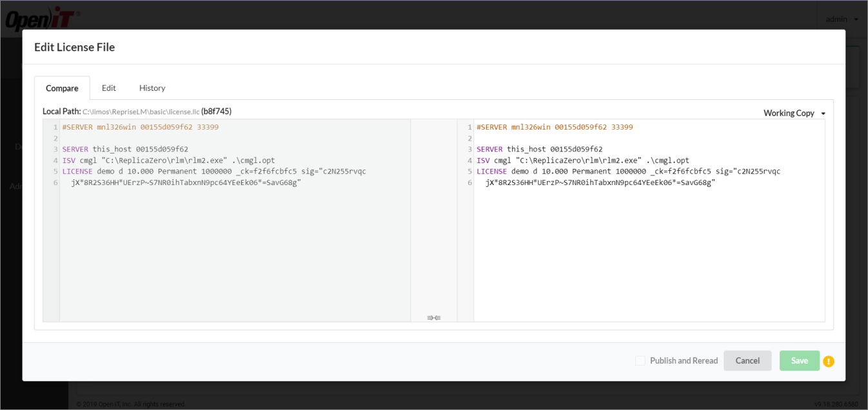Click the Cancel button
The image size is (868, 410).
pyautogui.click(x=747, y=361)
